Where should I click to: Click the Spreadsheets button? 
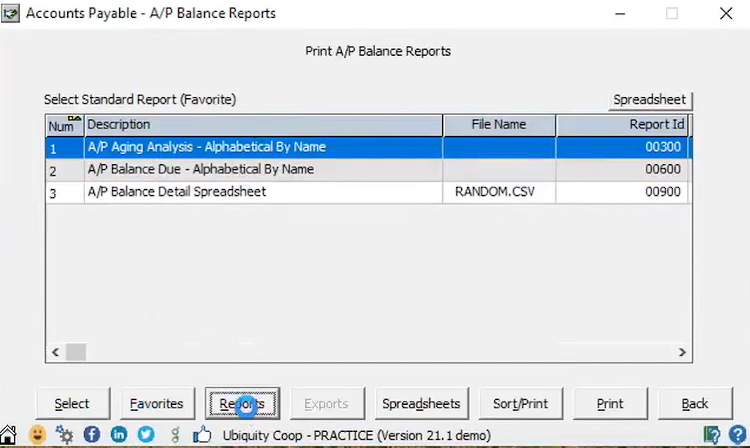(x=421, y=404)
